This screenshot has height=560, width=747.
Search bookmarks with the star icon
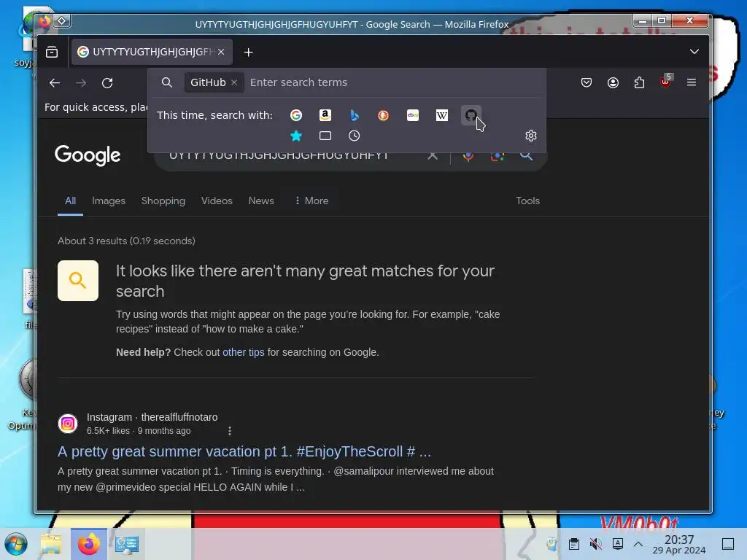296,136
